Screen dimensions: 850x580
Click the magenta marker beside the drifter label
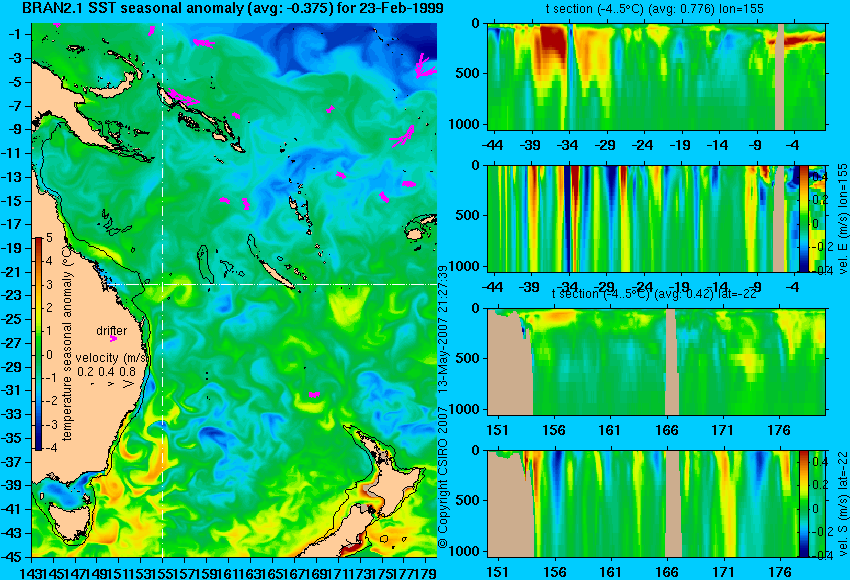click(x=113, y=339)
